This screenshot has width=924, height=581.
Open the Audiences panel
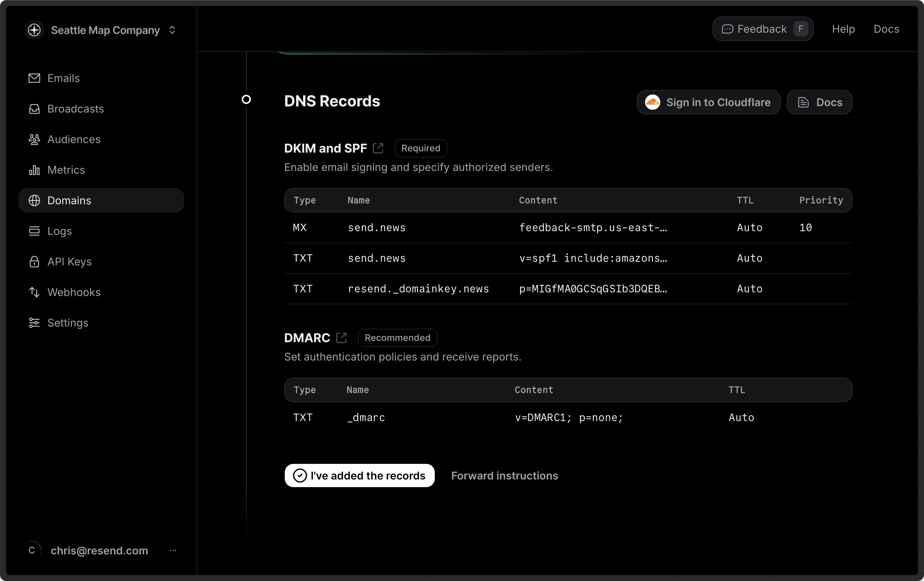[74, 139]
